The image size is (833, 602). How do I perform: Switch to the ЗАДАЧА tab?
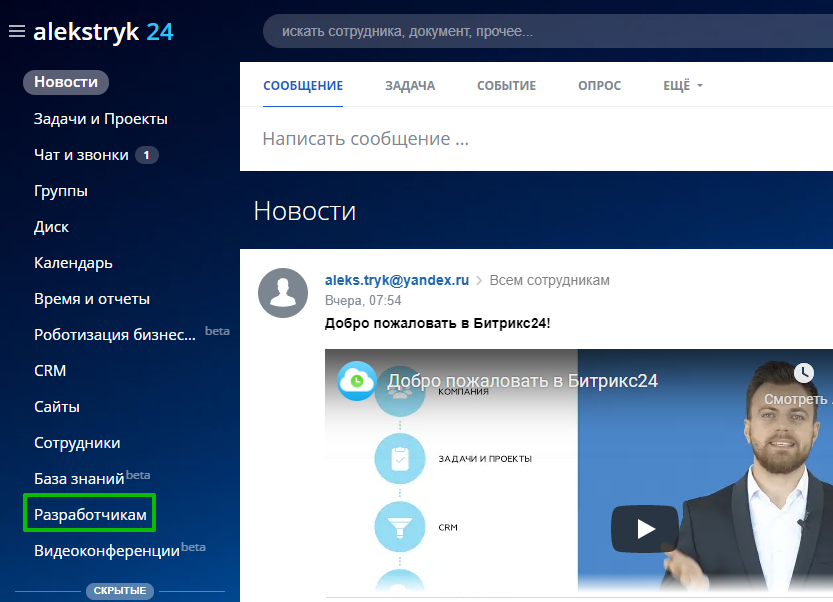click(x=410, y=86)
